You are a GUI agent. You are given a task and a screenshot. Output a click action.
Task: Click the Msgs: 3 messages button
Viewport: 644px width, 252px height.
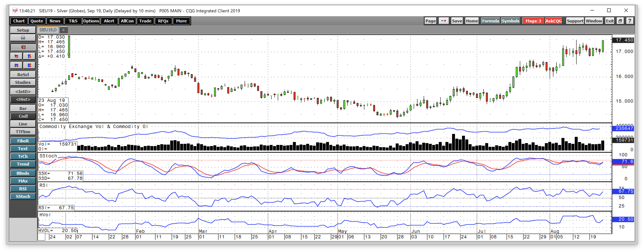coord(533,21)
